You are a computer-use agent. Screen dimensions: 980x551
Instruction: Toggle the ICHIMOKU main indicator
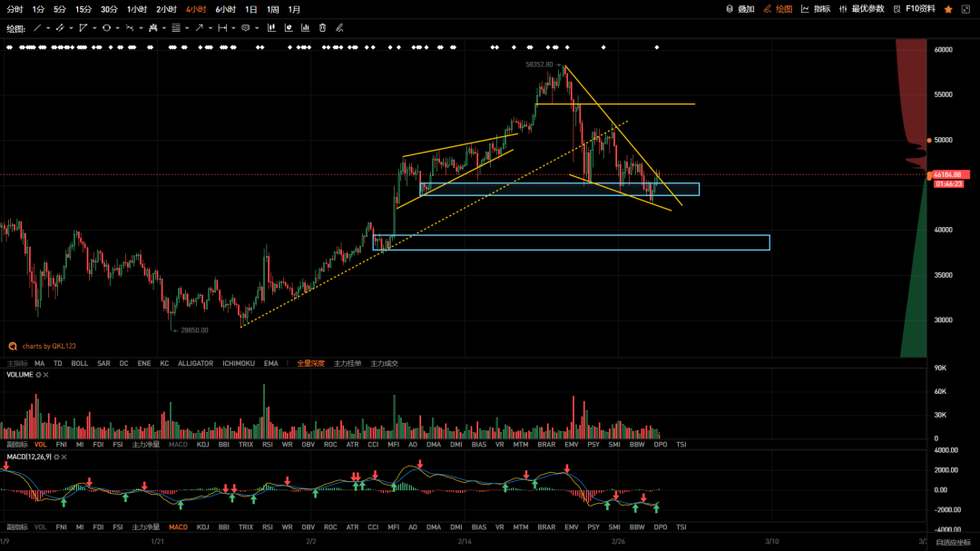pos(238,363)
